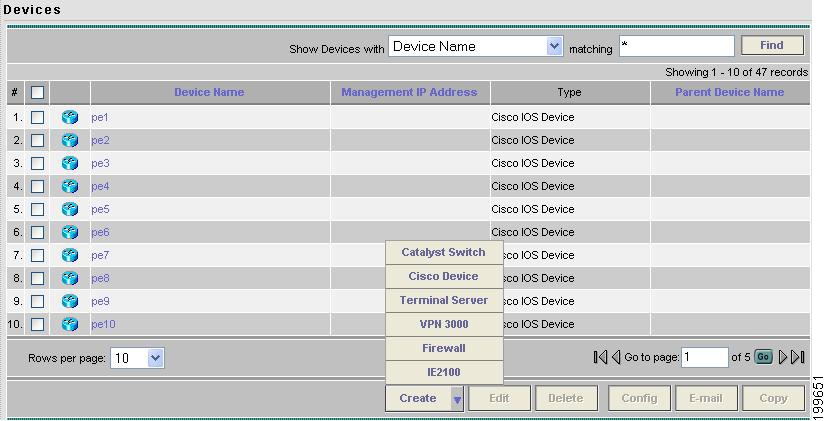Jump to first page arrow icon
This screenshot has width=828, height=421.
600,357
